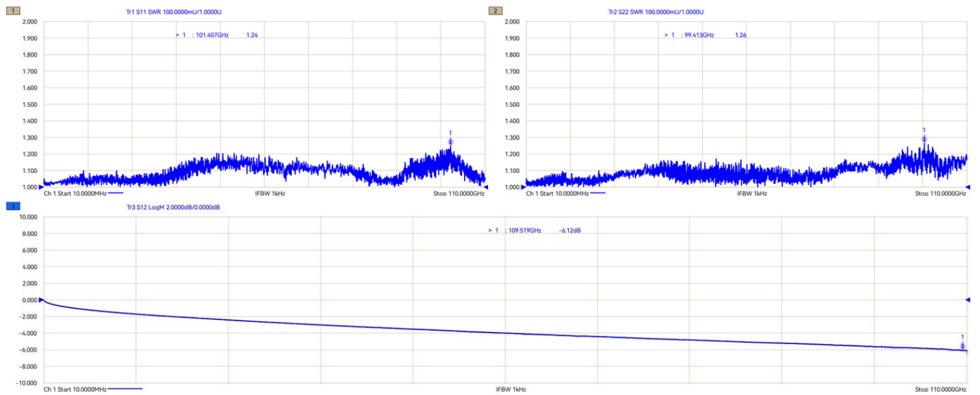Click right reference triangle in S12 plot
The image size is (980, 395).
click(968, 300)
